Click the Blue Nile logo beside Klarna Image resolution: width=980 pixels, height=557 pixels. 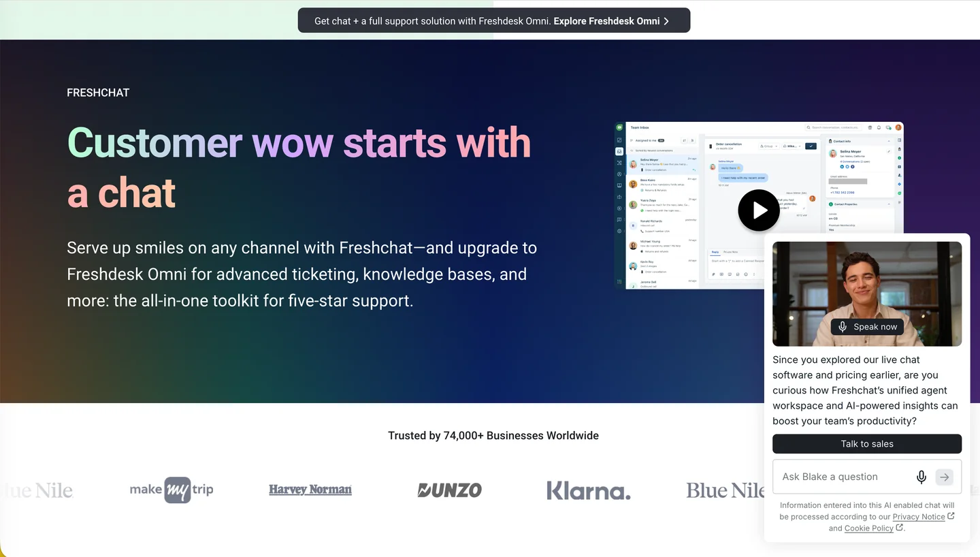pos(725,490)
